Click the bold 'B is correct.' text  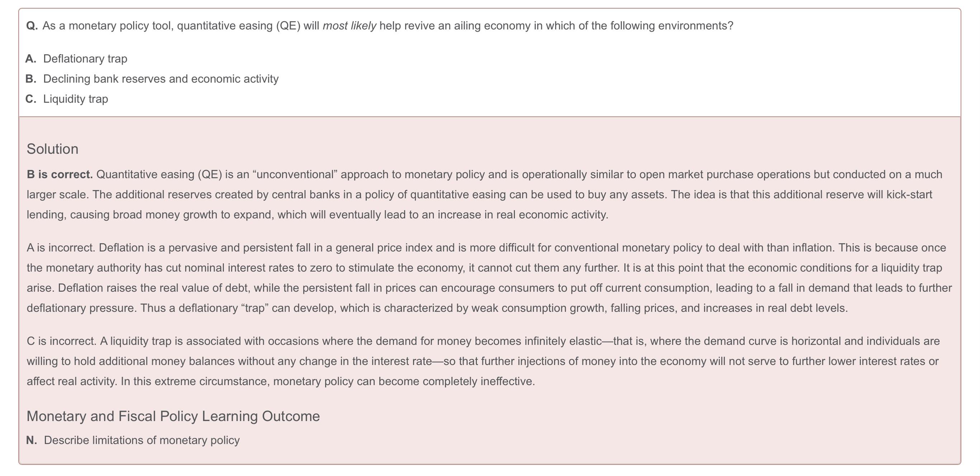[x=60, y=174]
